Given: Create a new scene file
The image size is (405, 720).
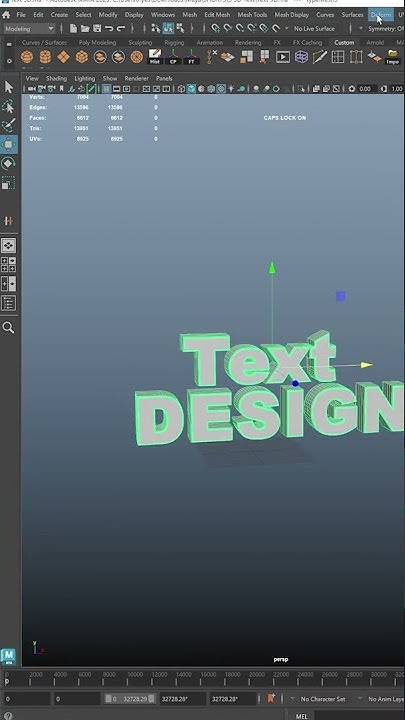Looking at the screenshot, I should 73,28.
